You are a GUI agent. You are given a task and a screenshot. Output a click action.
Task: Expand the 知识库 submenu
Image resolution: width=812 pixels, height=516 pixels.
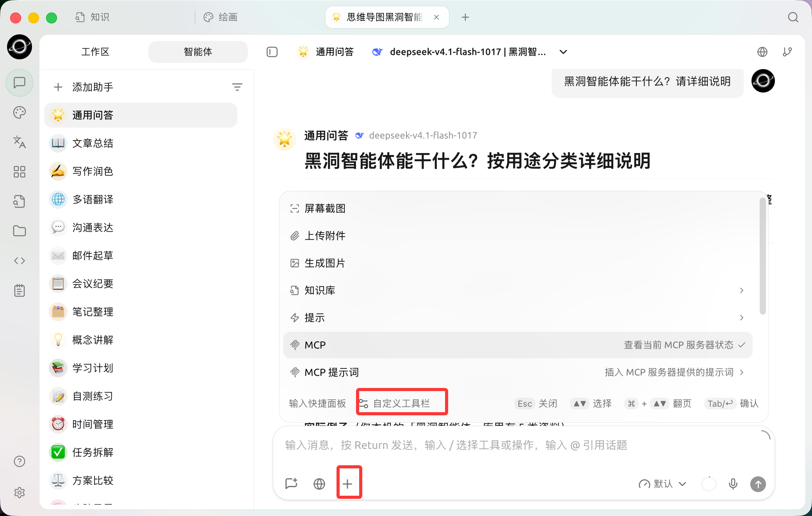click(742, 290)
